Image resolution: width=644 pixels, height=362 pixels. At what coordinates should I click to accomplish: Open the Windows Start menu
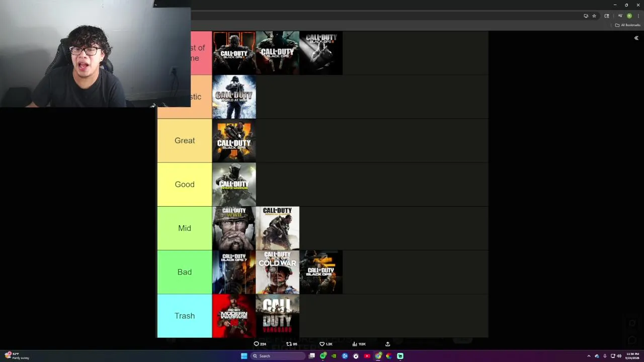click(x=244, y=356)
